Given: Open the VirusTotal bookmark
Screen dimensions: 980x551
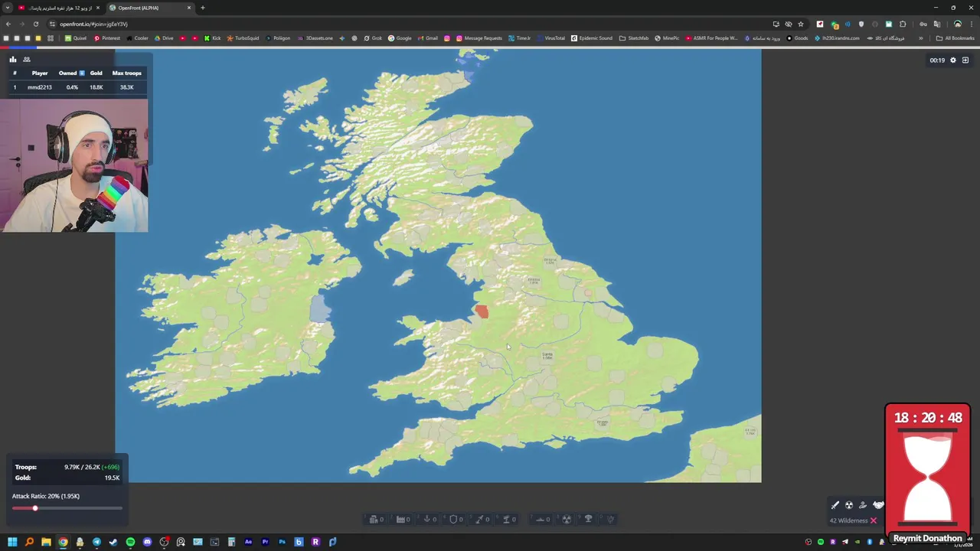Looking at the screenshot, I should (550, 38).
